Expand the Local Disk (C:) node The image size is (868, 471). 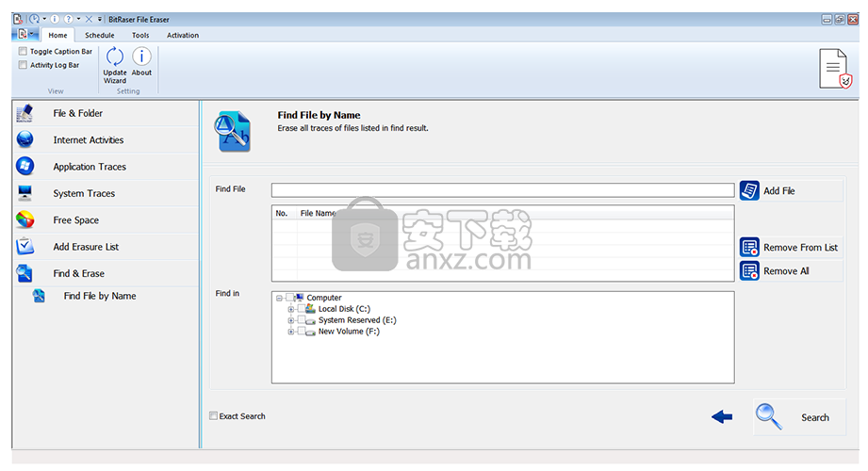tap(290, 309)
